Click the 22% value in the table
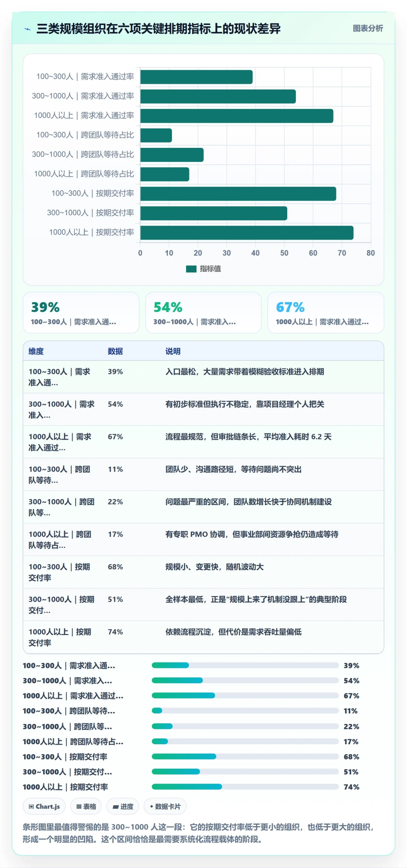The width and height of the screenshot is (407, 868). point(115,502)
